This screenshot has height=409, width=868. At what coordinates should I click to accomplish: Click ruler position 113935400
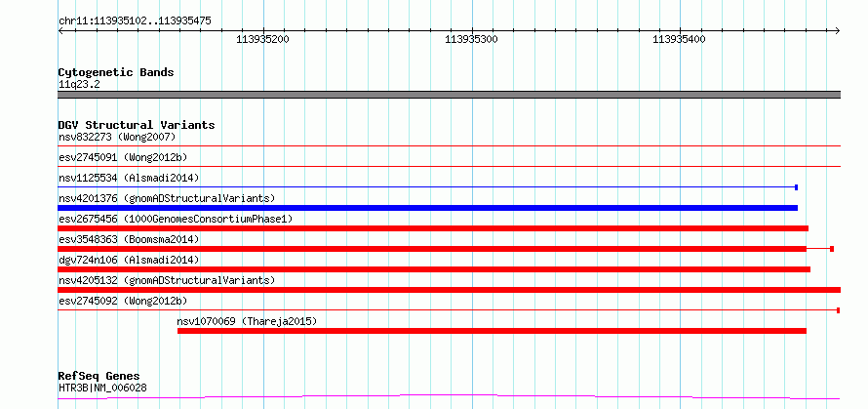[x=679, y=39]
